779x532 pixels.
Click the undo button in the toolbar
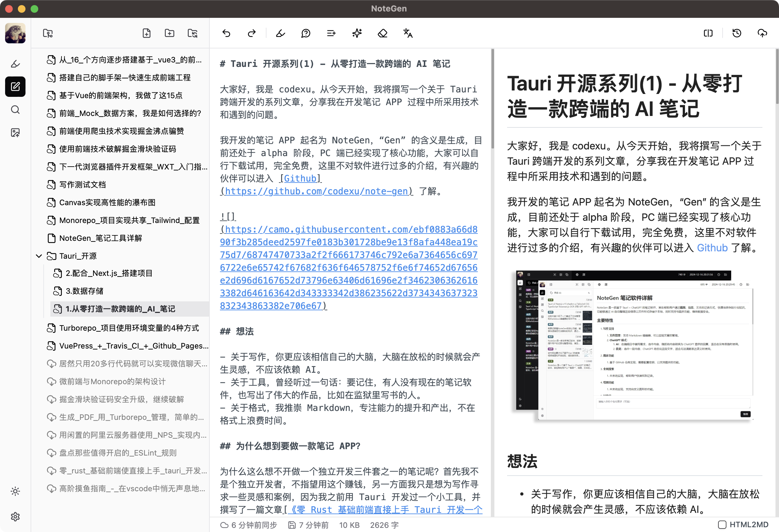(226, 33)
